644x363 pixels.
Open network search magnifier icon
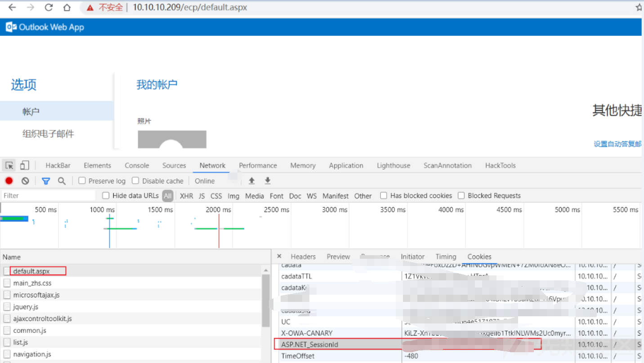coord(62,181)
